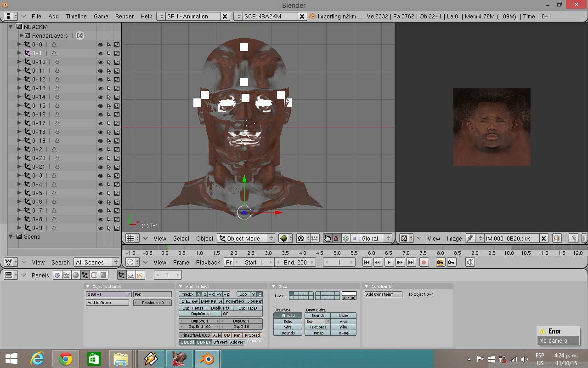Click the texture paint pencil icon

(x=573, y=238)
